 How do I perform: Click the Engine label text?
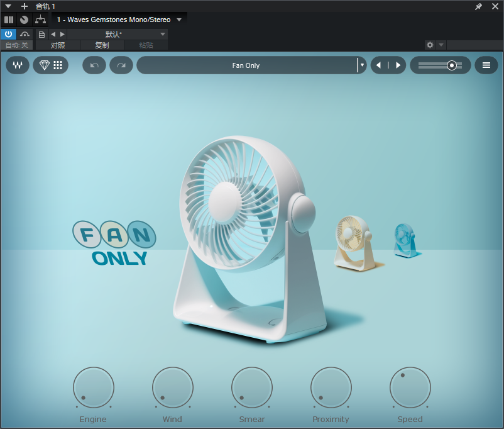click(93, 419)
